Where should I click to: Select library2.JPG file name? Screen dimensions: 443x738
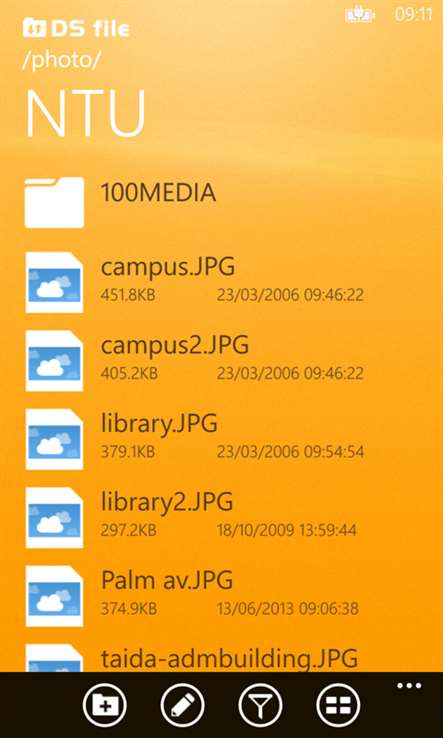point(167,503)
